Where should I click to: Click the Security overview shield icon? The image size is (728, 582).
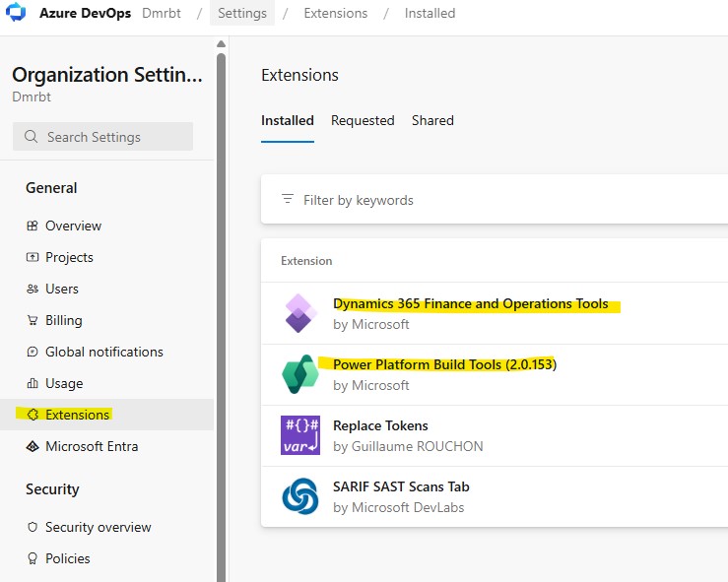tap(33, 527)
